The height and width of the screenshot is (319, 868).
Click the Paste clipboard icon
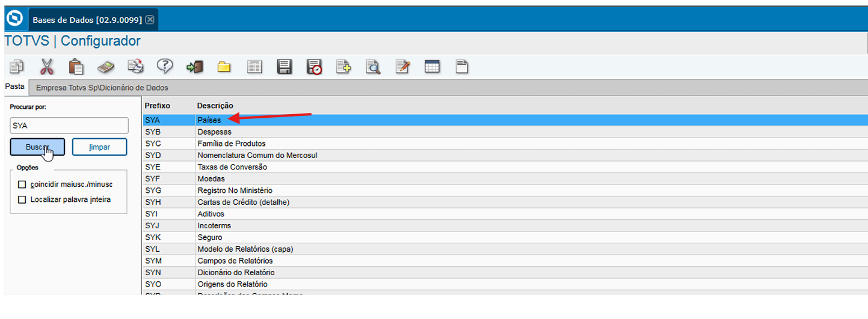tap(76, 67)
